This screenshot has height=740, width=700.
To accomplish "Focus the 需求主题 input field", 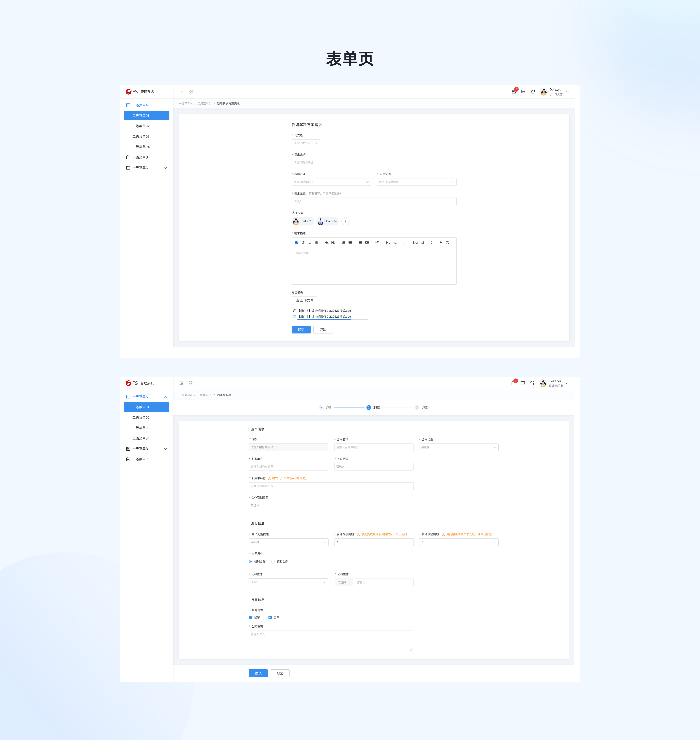I will (374, 201).
